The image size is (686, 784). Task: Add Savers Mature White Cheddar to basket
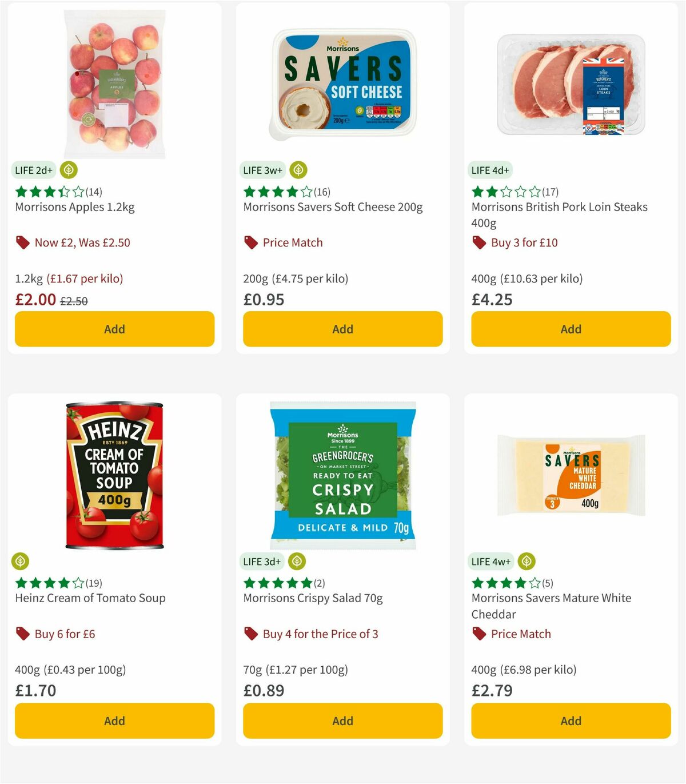[x=570, y=721]
